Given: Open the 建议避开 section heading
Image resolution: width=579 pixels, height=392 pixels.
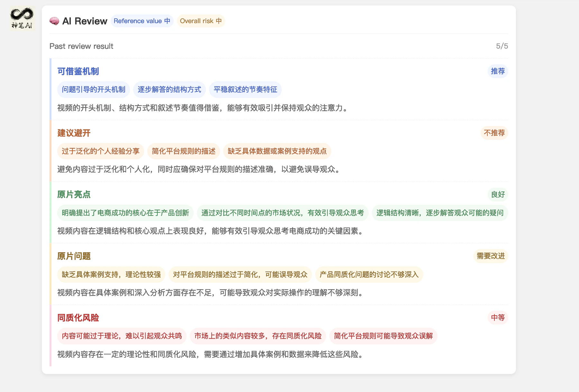Looking at the screenshot, I should [74, 133].
